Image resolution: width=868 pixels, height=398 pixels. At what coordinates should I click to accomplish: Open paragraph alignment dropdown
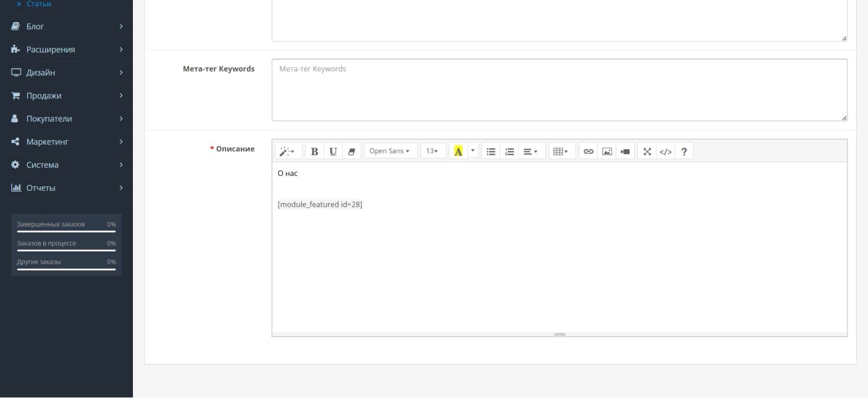pos(531,151)
